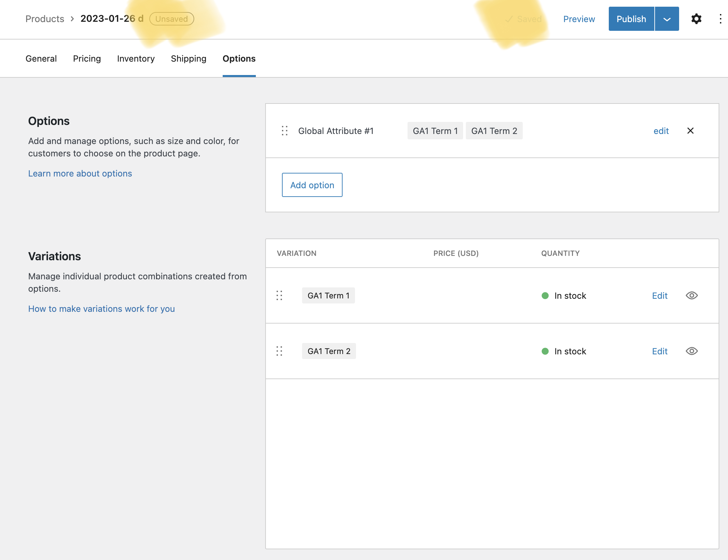728x560 pixels.
Task: Expand the Publish dropdown arrow
Action: (666, 19)
